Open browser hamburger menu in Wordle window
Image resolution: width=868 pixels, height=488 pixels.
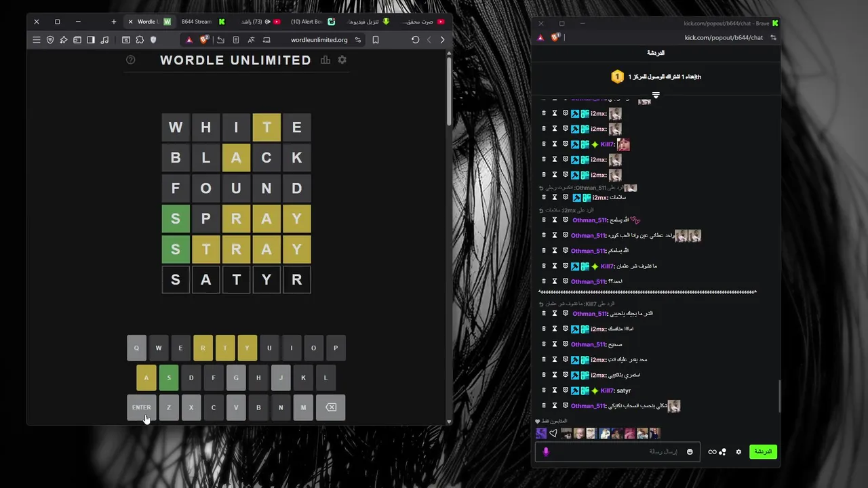37,40
